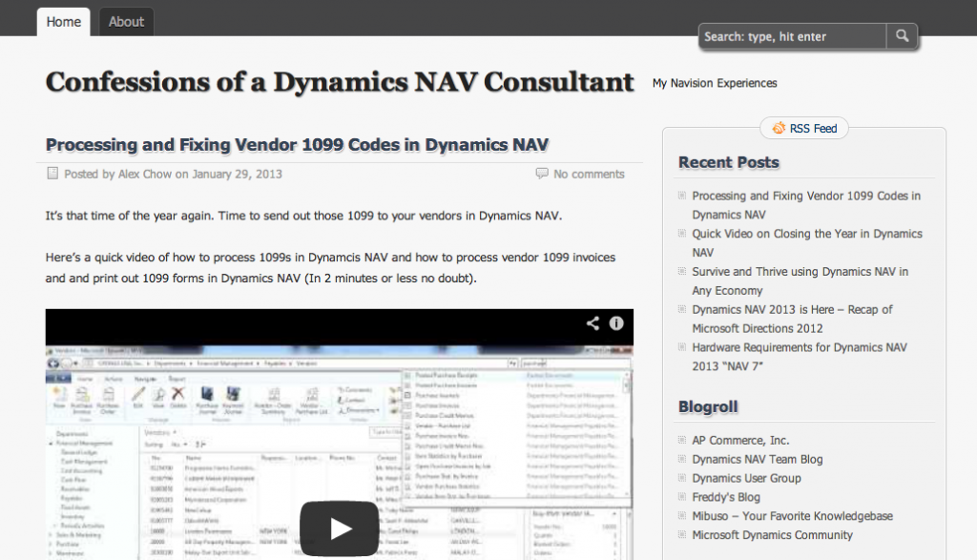Open the RSS Feed link
977x560 pixels.
[813, 129]
